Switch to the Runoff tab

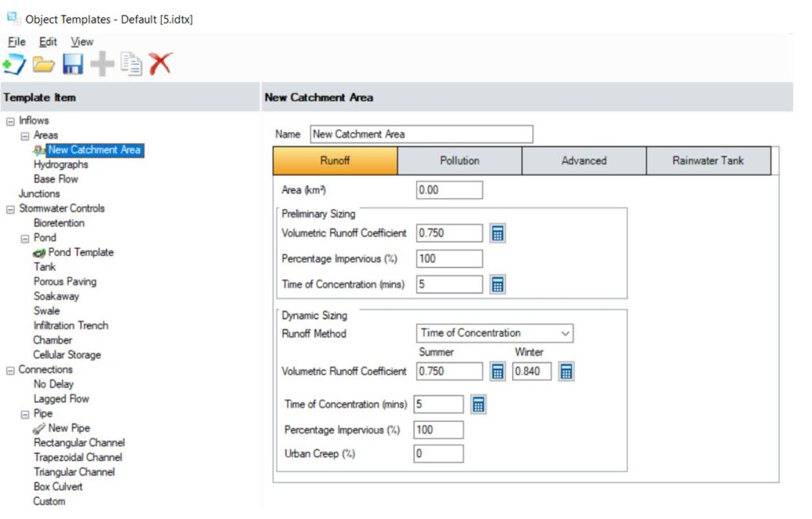point(335,161)
